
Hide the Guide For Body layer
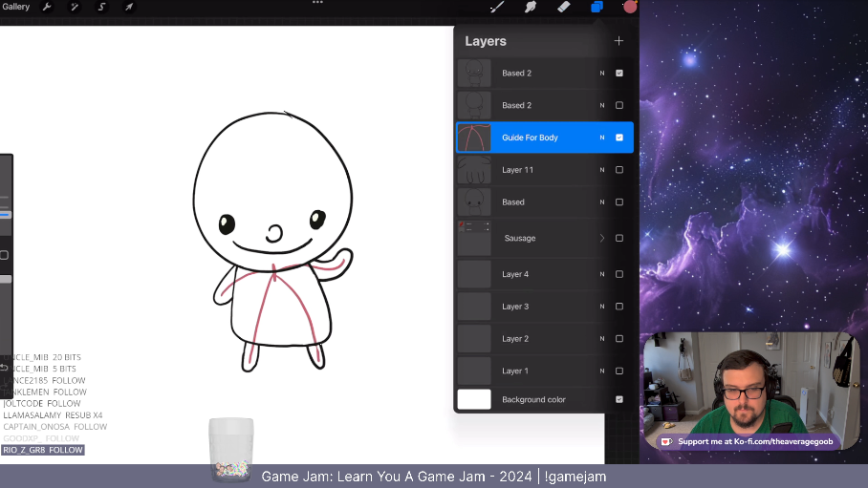point(619,138)
